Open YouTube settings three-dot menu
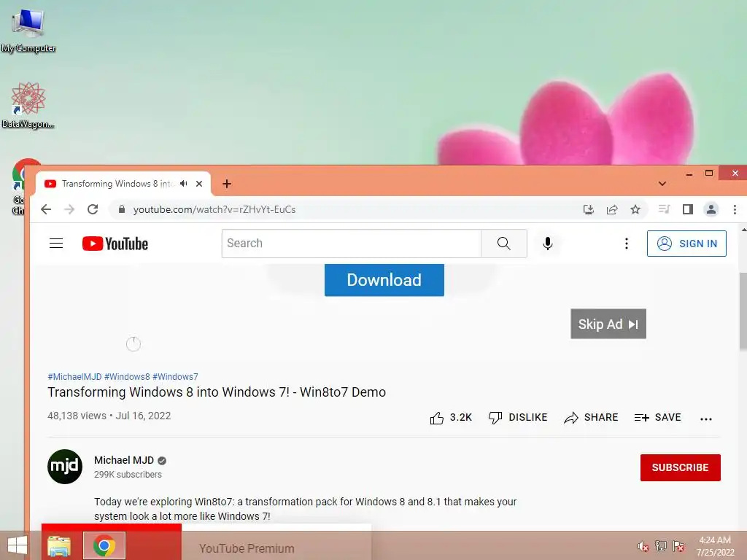The height and width of the screenshot is (560, 747). pyautogui.click(x=627, y=244)
